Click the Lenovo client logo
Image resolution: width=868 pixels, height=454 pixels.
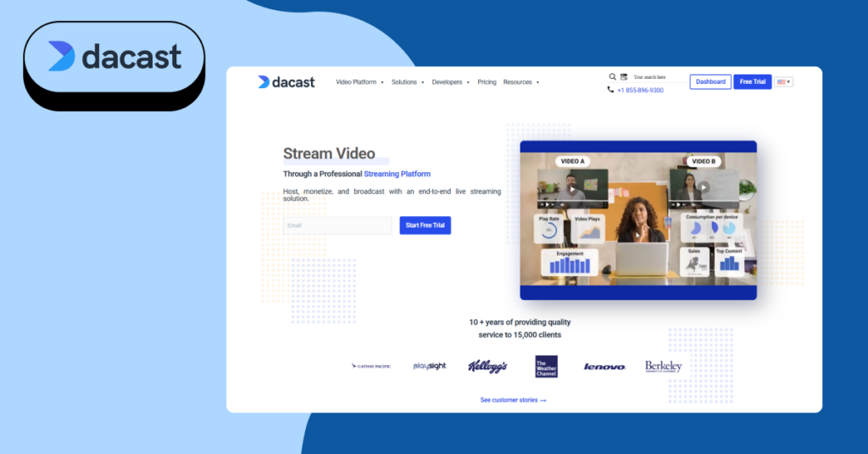604,367
